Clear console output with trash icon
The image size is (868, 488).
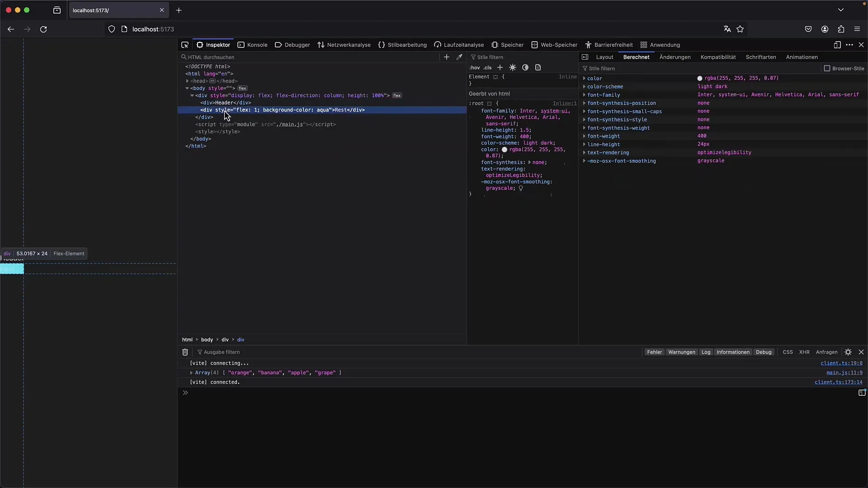185,352
